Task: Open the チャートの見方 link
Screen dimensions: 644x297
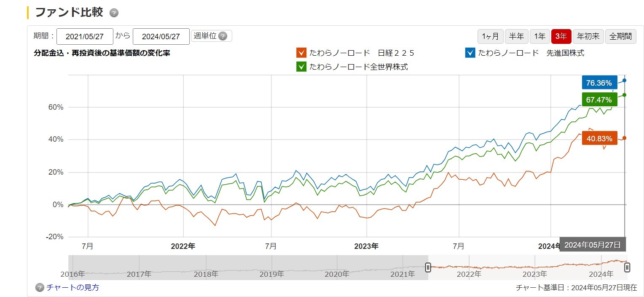Action: tap(72, 288)
